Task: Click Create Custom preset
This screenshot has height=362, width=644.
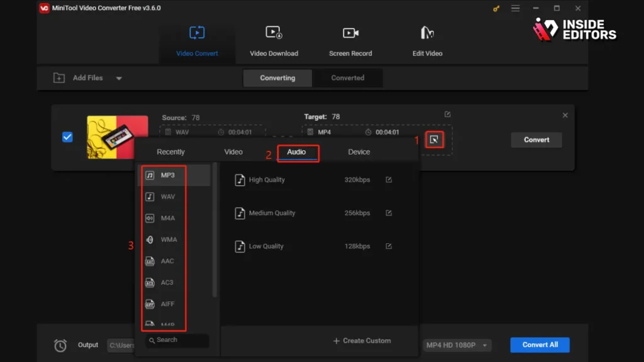Action: click(x=362, y=341)
